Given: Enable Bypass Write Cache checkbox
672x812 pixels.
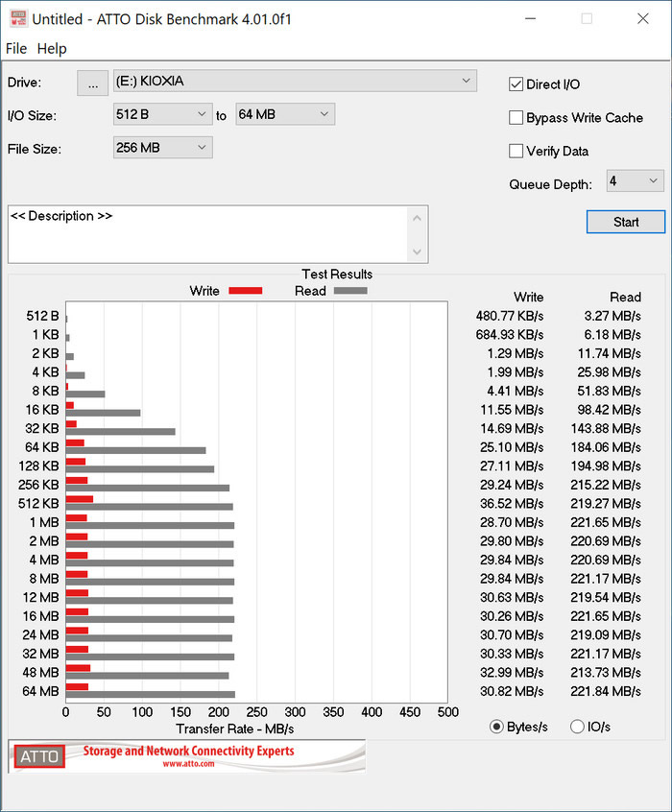Looking at the screenshot, I should click(x=516, y=118).
